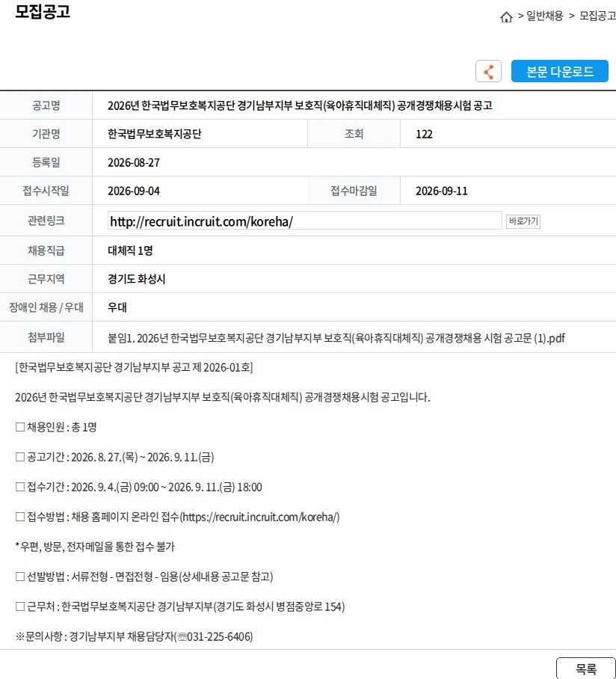
Task: Click the 공고명 row label
Action: 46,105
